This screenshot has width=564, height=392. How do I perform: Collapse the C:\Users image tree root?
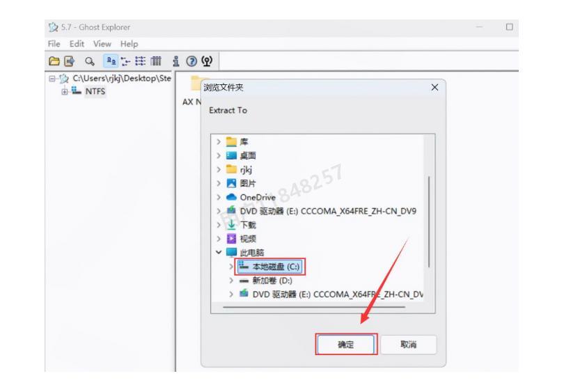pyautogui.click(x=52, y=79)
